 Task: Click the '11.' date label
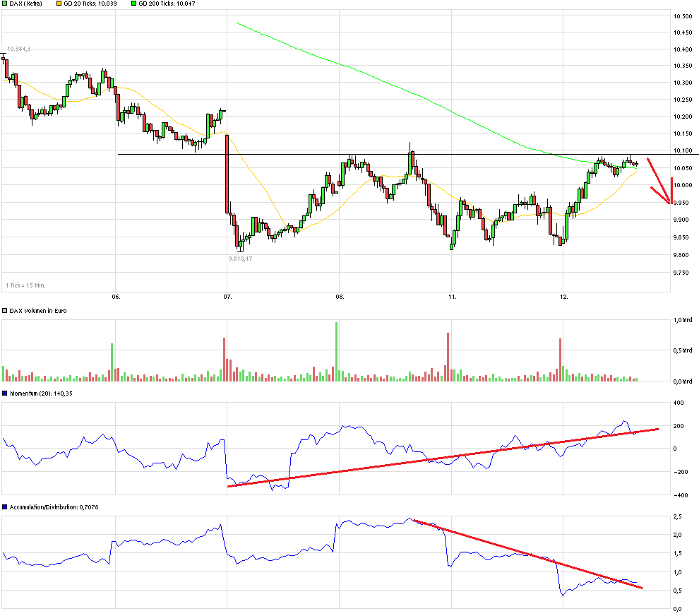pos(453,297)
